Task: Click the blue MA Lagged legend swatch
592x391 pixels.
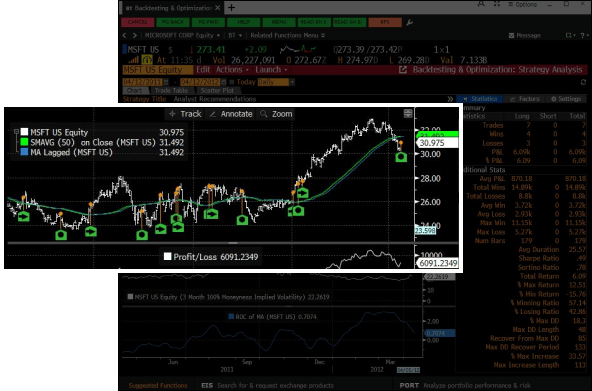Action: coord(24,152)
